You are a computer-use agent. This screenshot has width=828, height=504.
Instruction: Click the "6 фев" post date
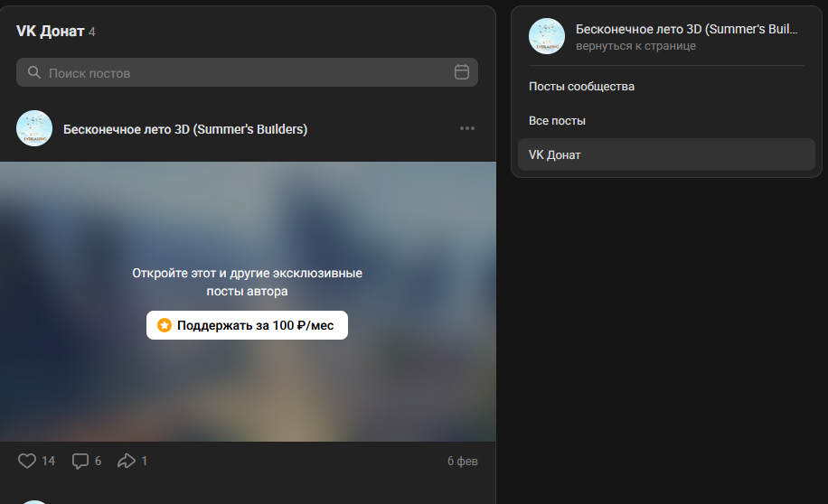(x=462, y=462)
